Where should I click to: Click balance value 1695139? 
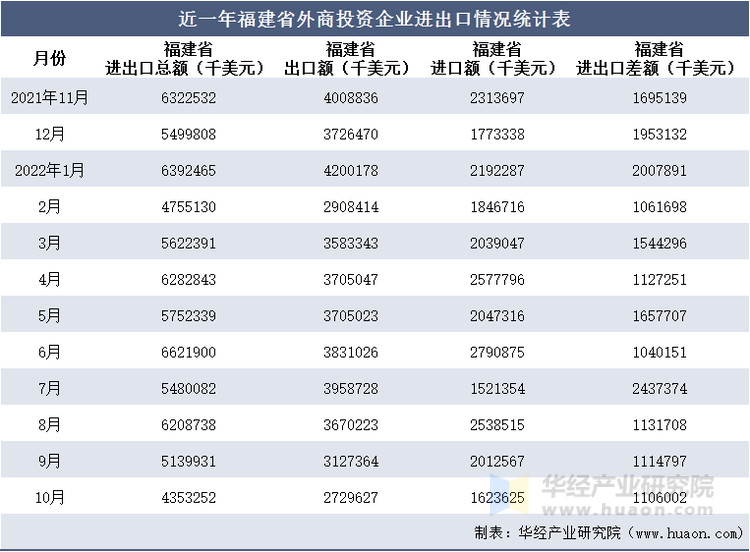(660, 98)
